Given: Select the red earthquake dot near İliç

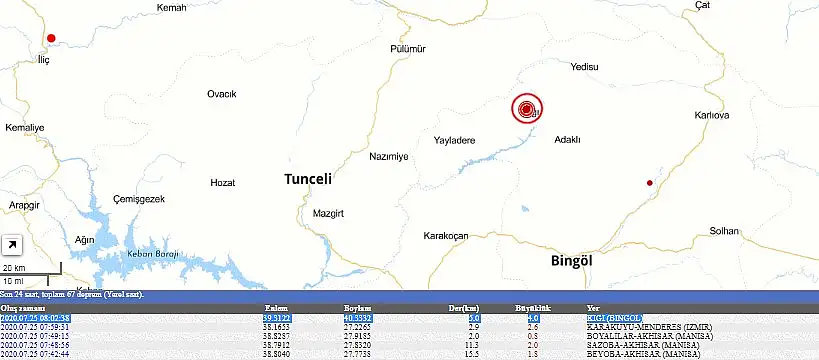Looking at the screenshot, I should click(51, 38).
